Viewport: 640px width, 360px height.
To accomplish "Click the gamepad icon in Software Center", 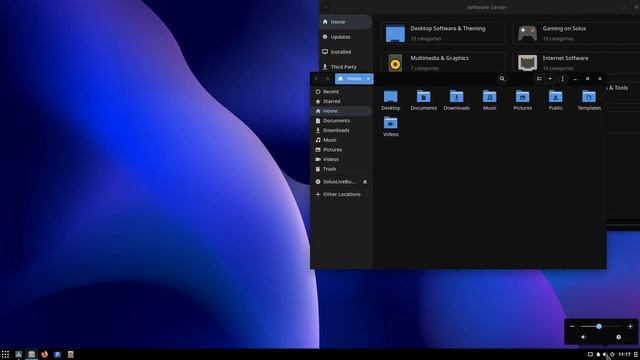I will tap(527, 33).
